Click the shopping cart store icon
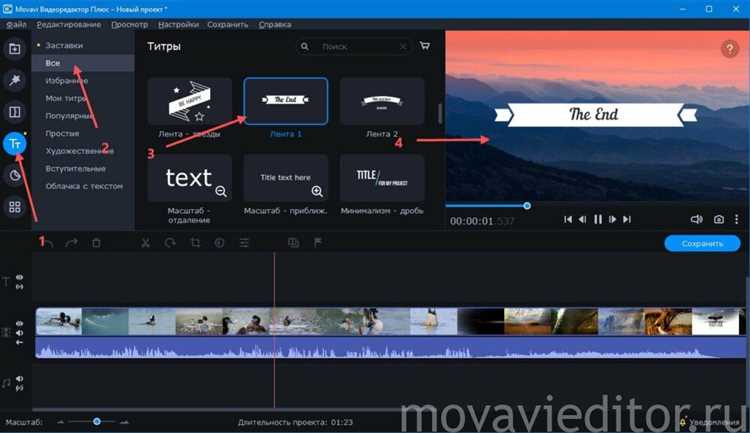This screenshot has height=433, width=750. [x=424, y=46]
